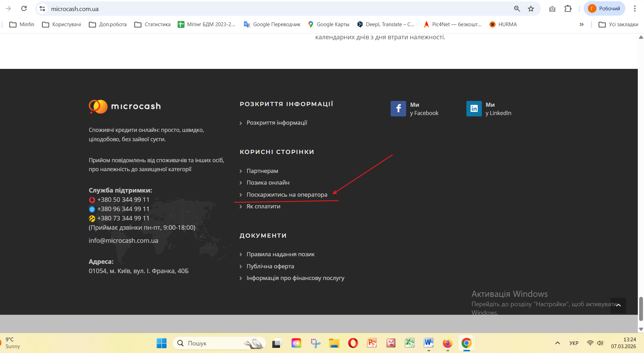Open File Explorer from the taskbar
The image size is (644, 353).
(334, 343)
